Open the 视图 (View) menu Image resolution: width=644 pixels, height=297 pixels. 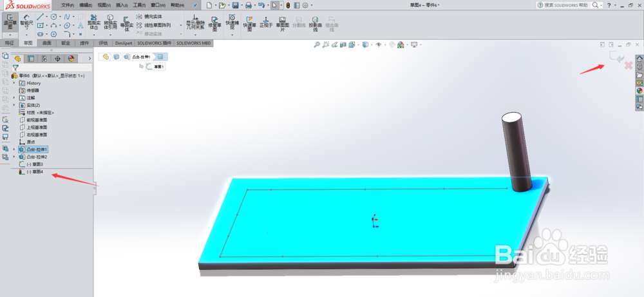pos(104,5)
